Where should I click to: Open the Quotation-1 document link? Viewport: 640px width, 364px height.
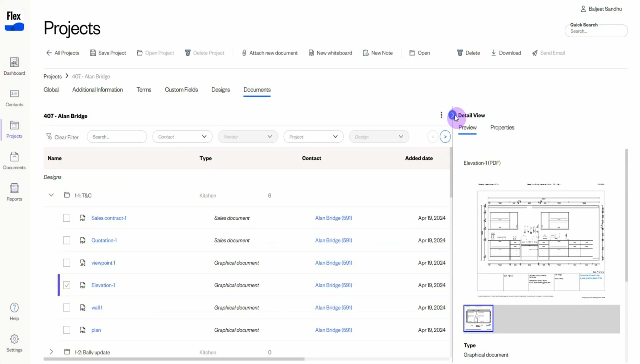104,241
